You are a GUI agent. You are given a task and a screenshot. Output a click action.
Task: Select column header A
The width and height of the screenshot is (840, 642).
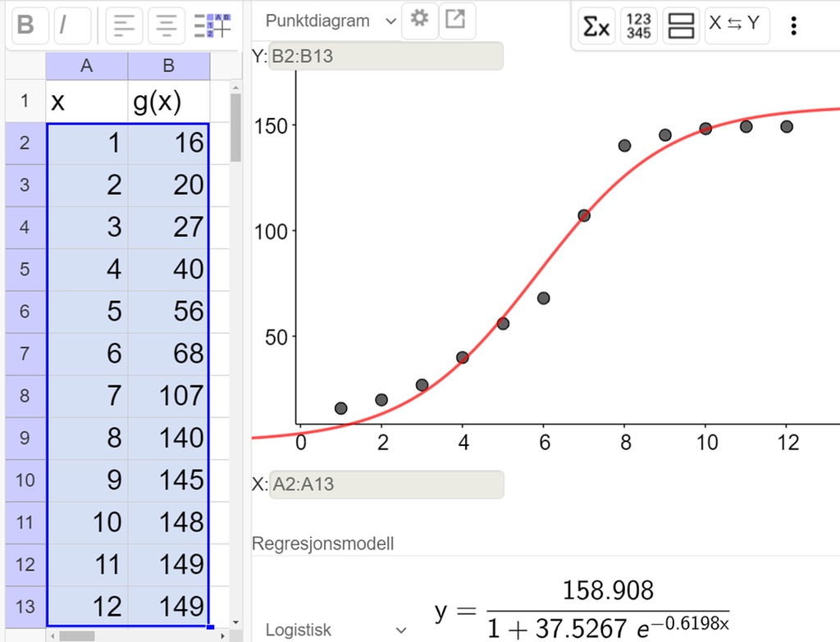click(x=86, y=66)
